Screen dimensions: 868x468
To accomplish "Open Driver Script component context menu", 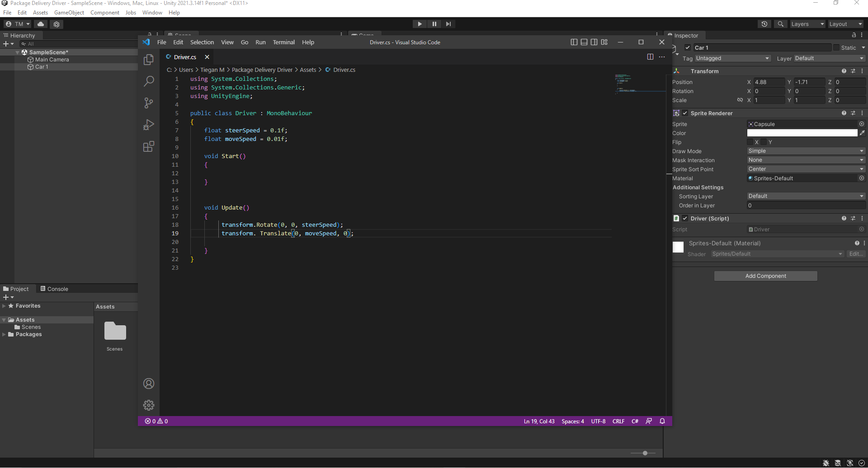I will (862, 218).
